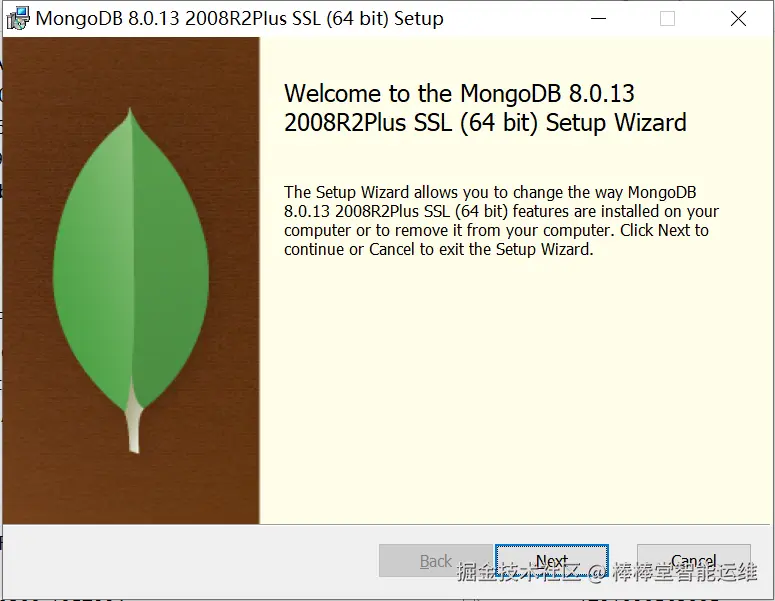The height and width of the screenshot is (601, 775).
Task: Close the Setup window with the X
Action: (738, 19)
